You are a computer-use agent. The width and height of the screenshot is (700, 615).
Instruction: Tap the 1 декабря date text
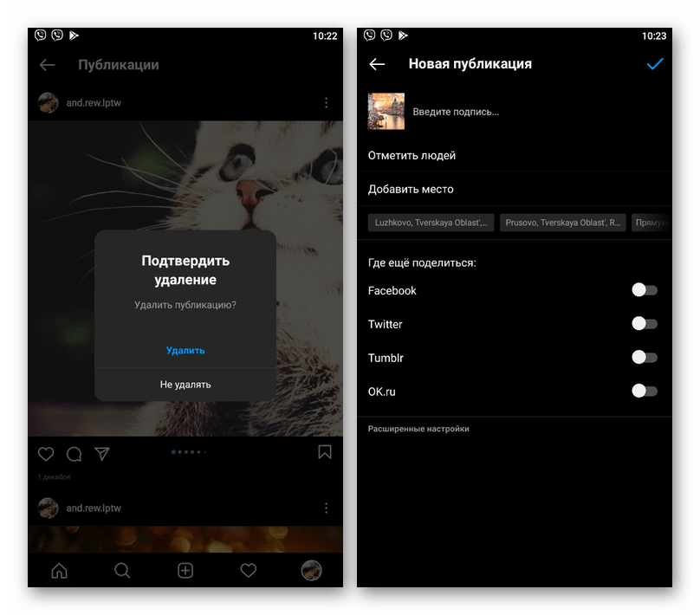tap(54, 477)
